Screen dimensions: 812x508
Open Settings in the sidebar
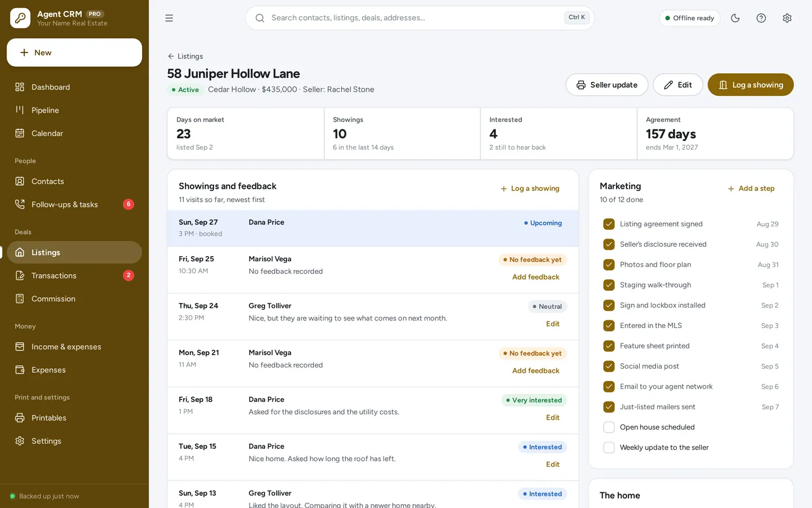click(74, 441)
